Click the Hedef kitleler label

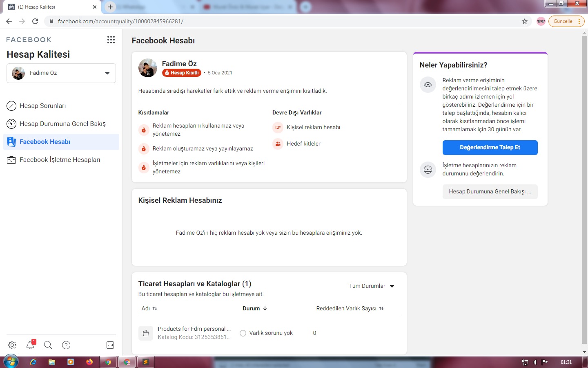(x=303, y=144)
